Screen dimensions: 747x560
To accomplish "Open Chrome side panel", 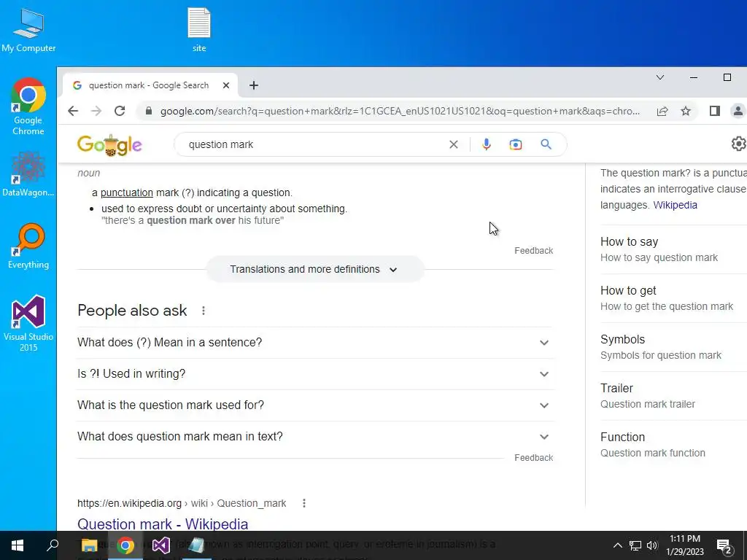I will (715, 111).
